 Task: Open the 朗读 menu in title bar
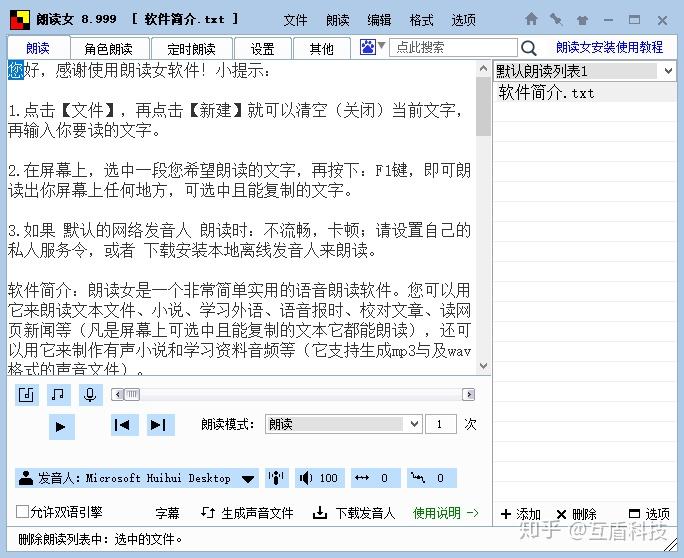click(338, 20)
